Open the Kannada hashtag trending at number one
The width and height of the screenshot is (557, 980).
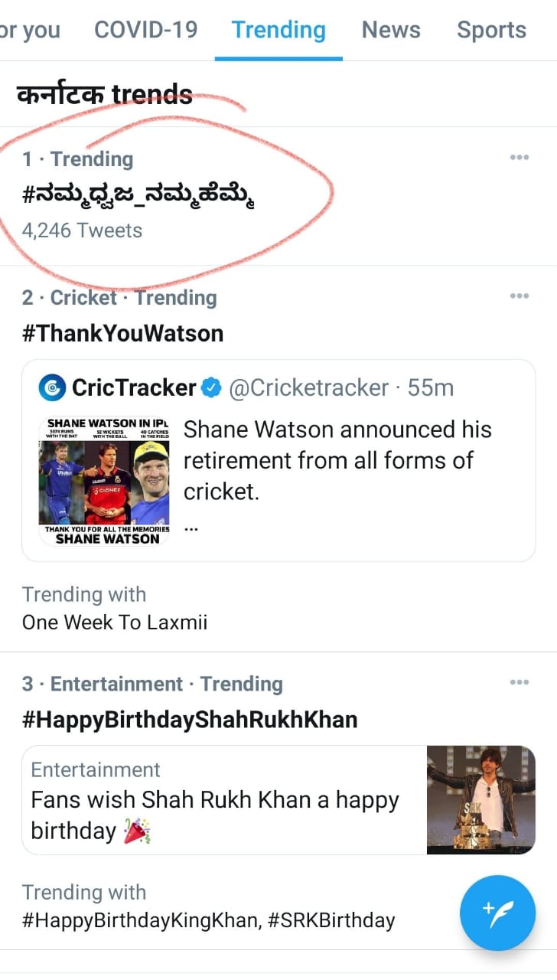pos(138,197)
